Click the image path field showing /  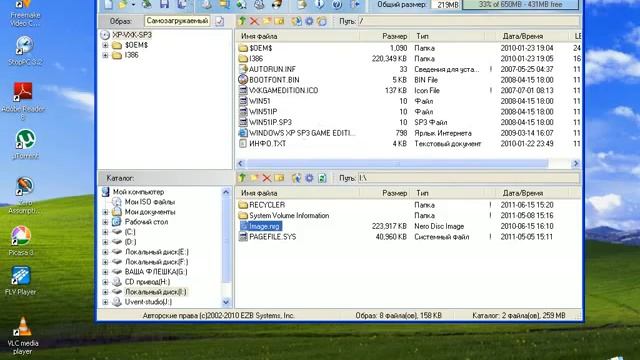(469, 21)
